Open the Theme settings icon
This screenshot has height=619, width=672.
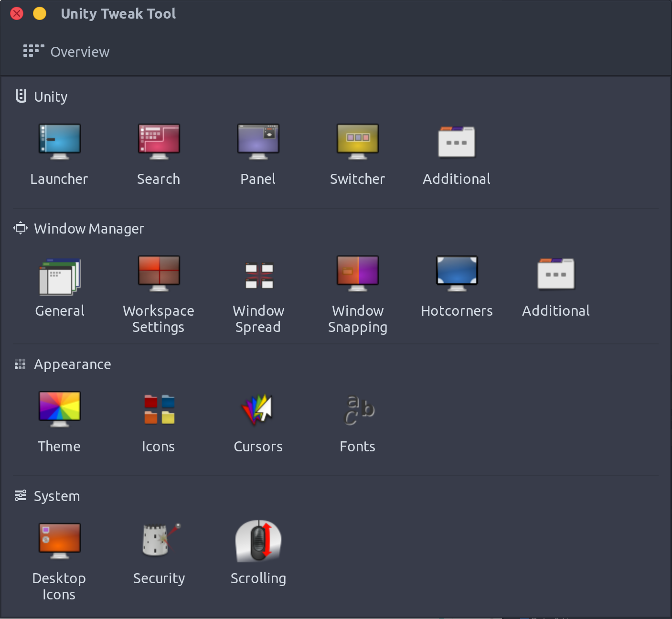(59, 410)
